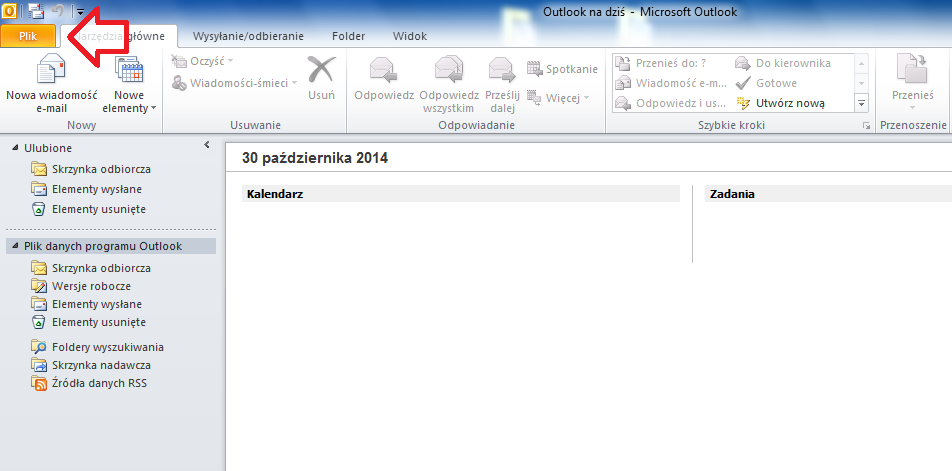952x471 pixels.
Task: Collapse the Plik danych programu Outlook tree
Action: 15,246
